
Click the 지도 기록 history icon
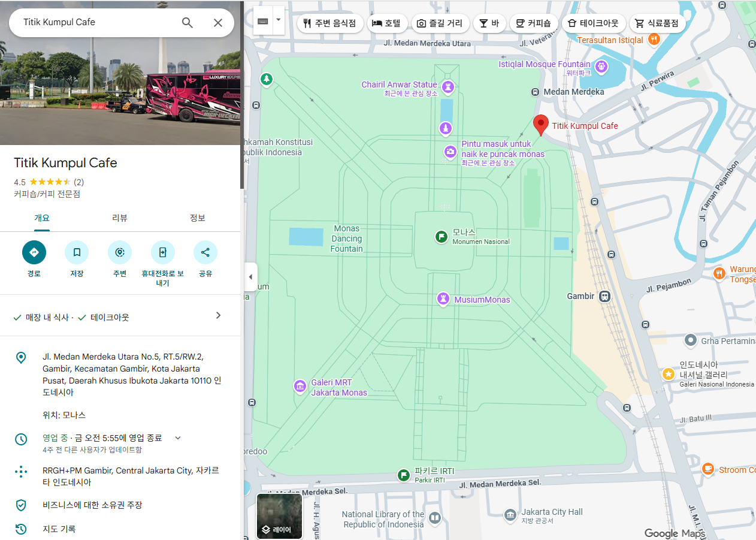[21, 529]
